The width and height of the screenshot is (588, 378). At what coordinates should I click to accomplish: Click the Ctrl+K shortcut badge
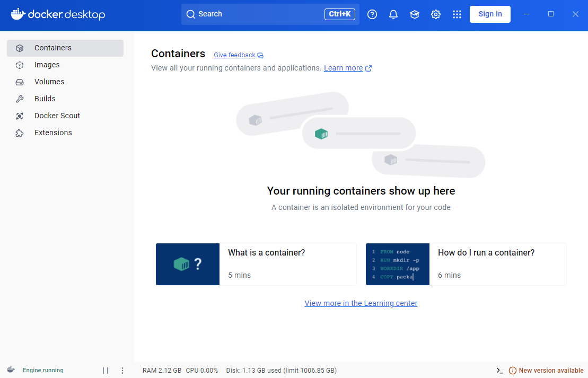[340, 14]
